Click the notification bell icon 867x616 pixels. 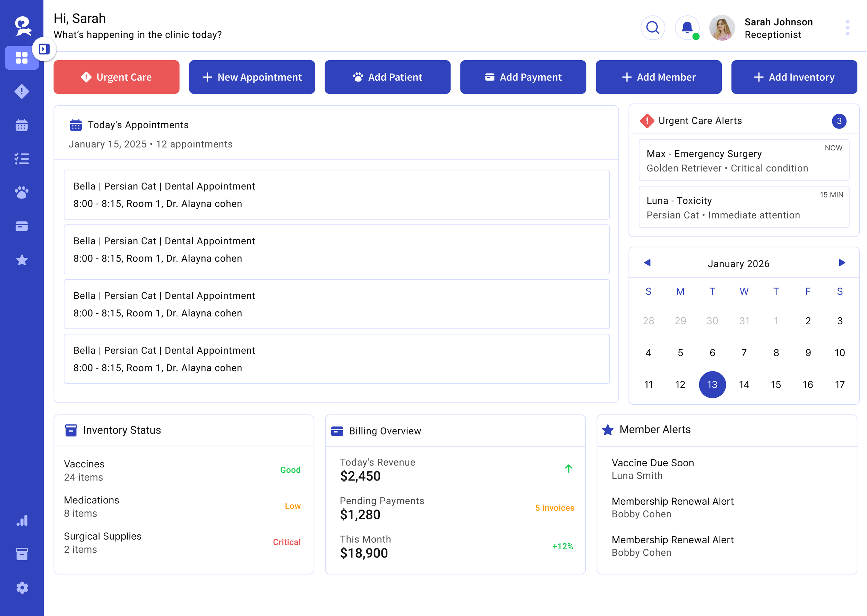coord(687,28)
